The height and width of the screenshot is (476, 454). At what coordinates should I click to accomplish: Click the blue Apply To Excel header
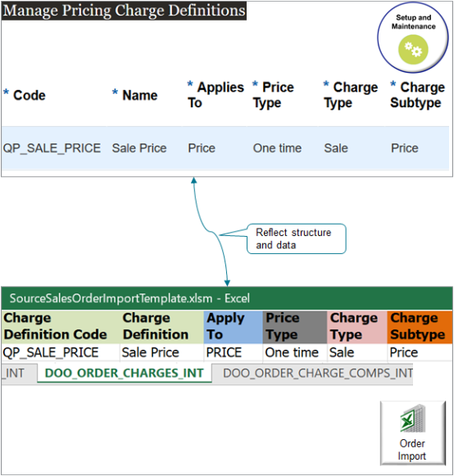(x=234, y=327)
